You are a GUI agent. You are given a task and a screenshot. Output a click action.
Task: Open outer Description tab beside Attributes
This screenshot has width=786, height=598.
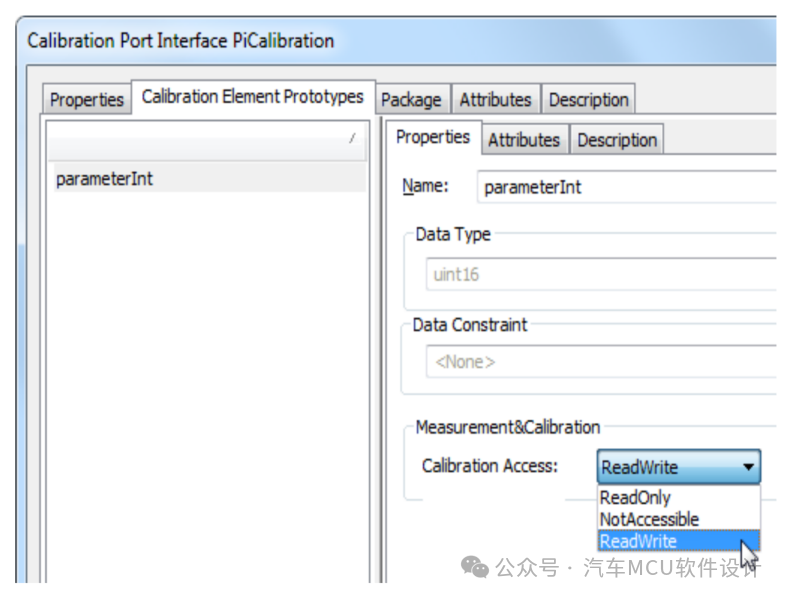pyautogui.click(x=588, y=99)
